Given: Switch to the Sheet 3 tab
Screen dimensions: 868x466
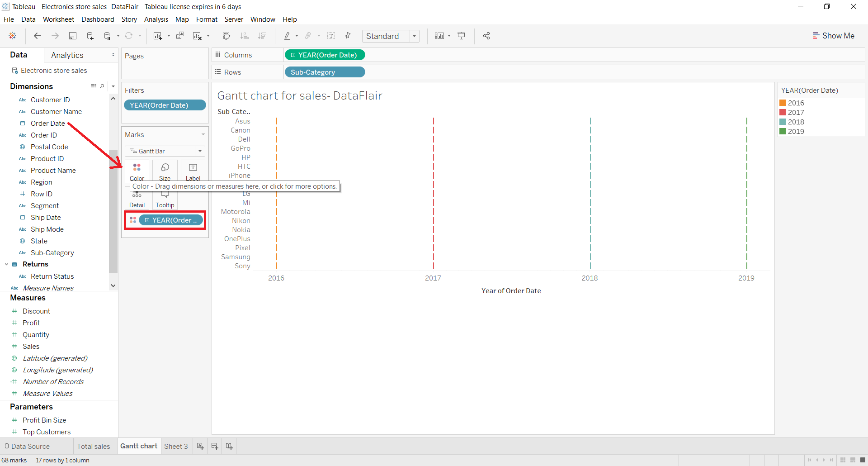Looking at the screenshot, I should pos(176,446).
